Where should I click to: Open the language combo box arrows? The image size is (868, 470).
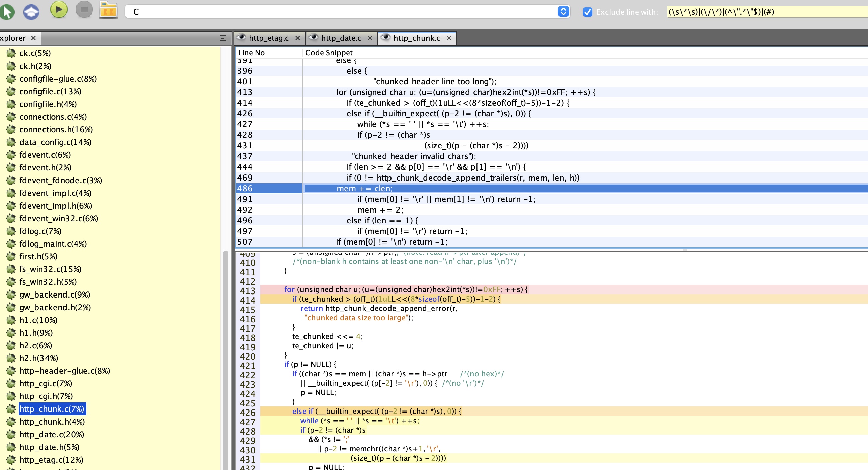pyautogui.click(x=563, y=12)
